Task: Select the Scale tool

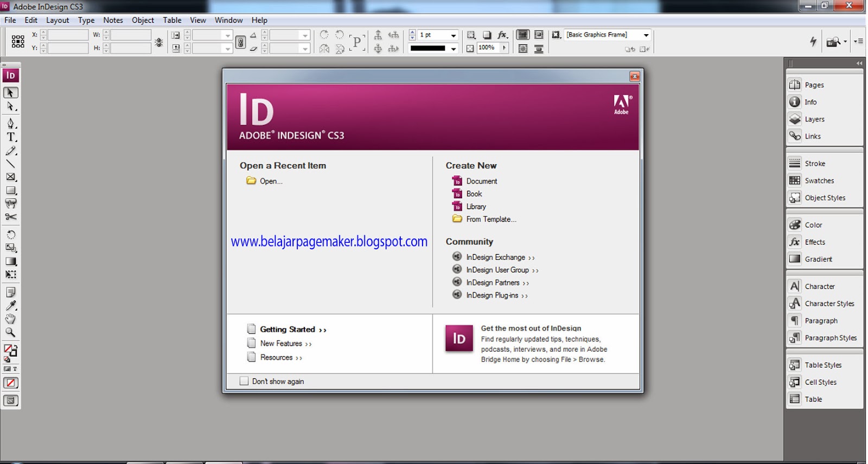Action: pos(10,248)
